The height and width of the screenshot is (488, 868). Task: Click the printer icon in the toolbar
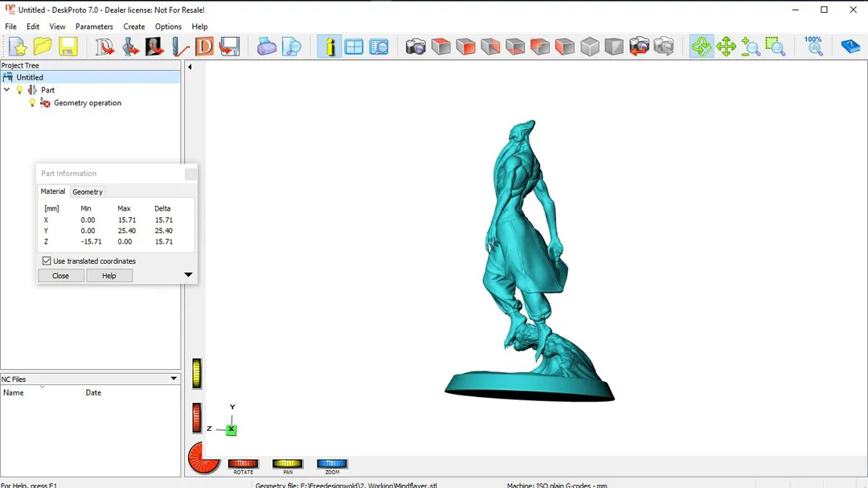(266, 47)
